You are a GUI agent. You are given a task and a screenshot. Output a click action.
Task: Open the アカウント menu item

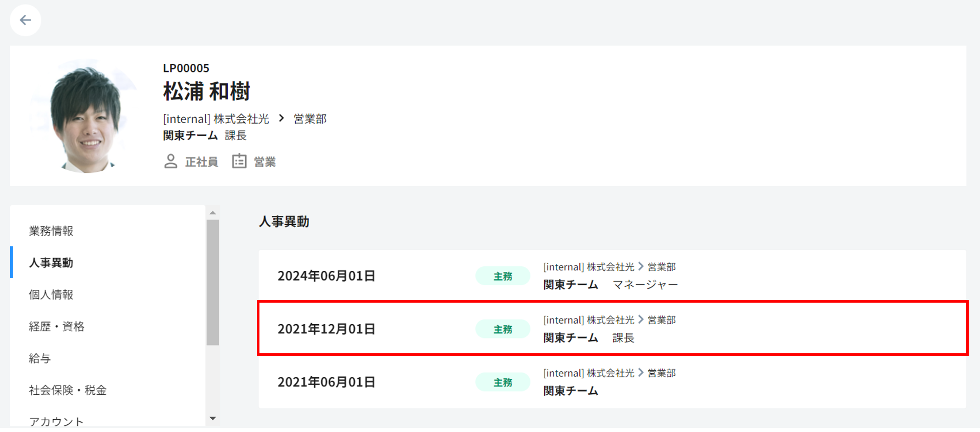tap(56, 421)
